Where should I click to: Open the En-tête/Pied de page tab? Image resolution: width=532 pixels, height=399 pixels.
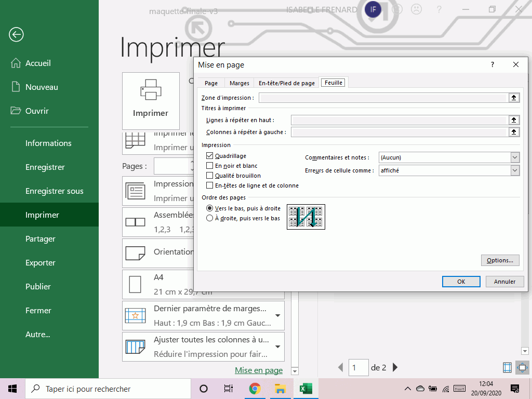pyautogui.click(x=287, y=83)
